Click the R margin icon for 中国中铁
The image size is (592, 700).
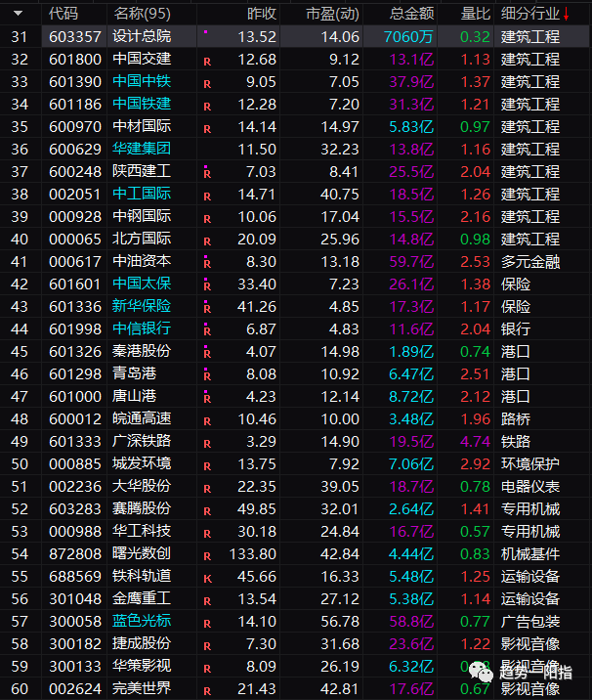[x=207, y=84]
